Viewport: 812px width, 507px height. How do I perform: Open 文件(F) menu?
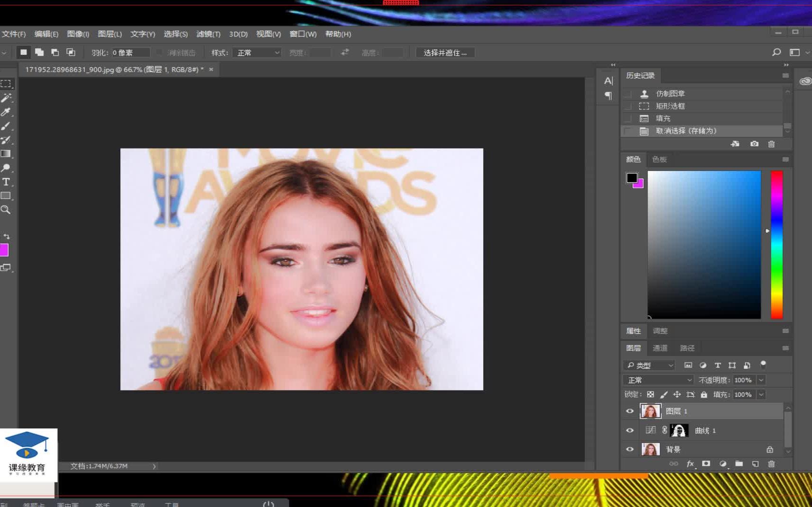(x=13, y=34)
